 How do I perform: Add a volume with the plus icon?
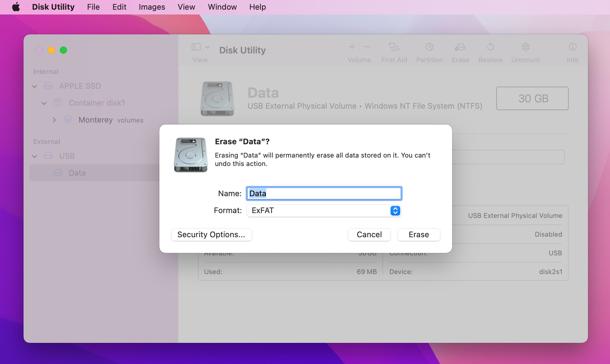point(351,47)
